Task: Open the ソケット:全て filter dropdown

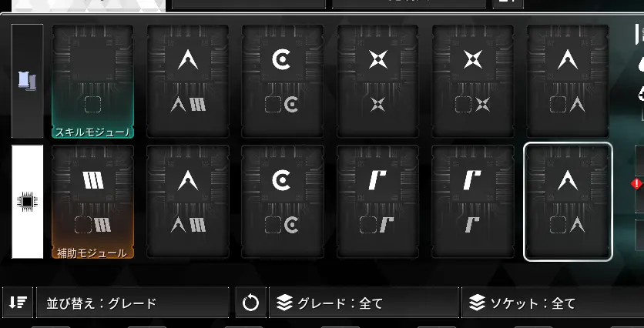Action: coord(553,303)
